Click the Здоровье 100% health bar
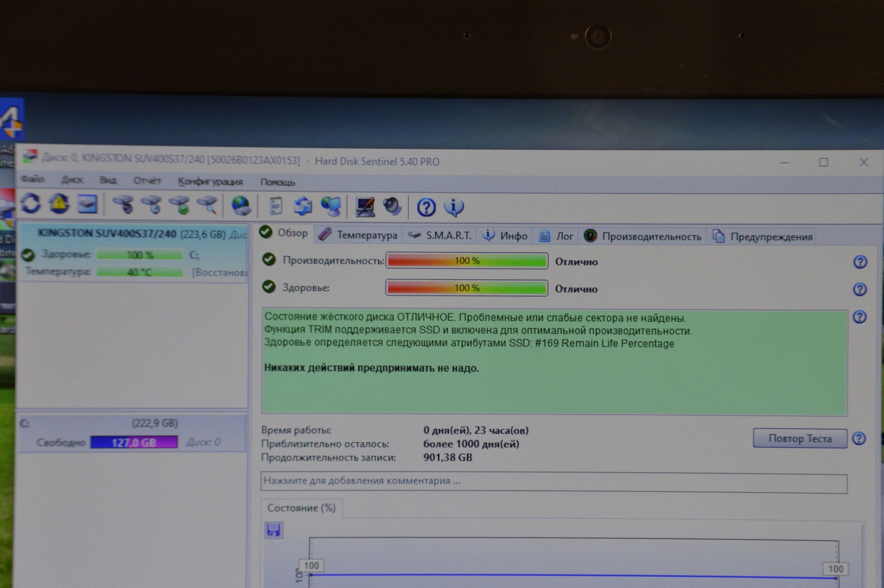The image size is (884, 588). pyautogui.click(x=466, y=287)
